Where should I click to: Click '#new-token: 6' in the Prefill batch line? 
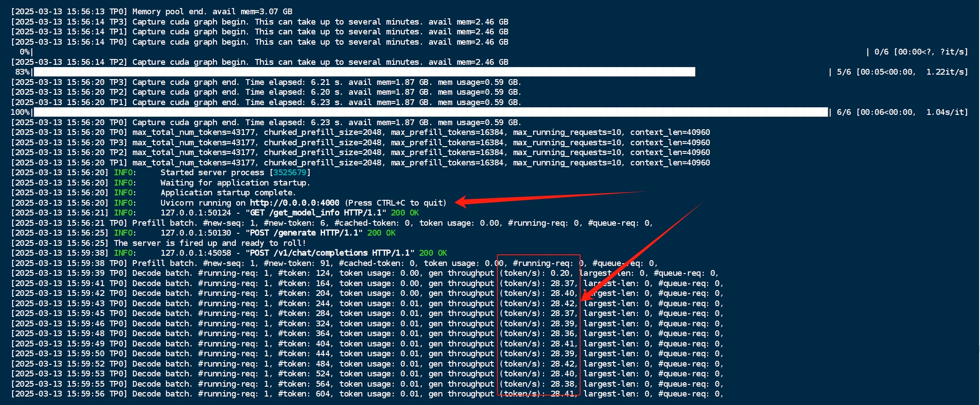(x=294, y=223)
